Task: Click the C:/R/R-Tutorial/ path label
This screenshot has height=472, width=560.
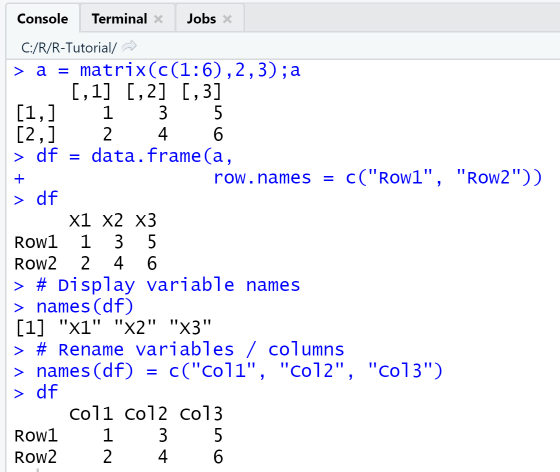Action: [x=69, y=47]
